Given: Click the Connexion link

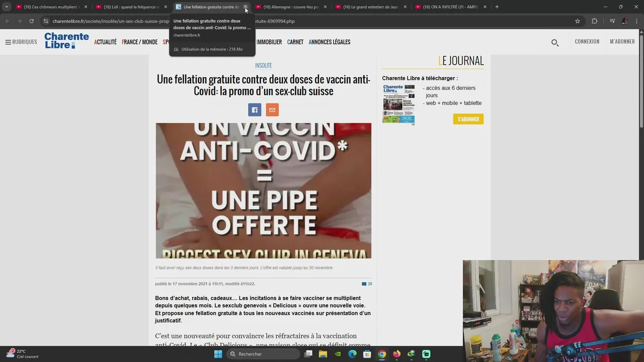Looking at the screenshot, I should [x=587, y=42].
